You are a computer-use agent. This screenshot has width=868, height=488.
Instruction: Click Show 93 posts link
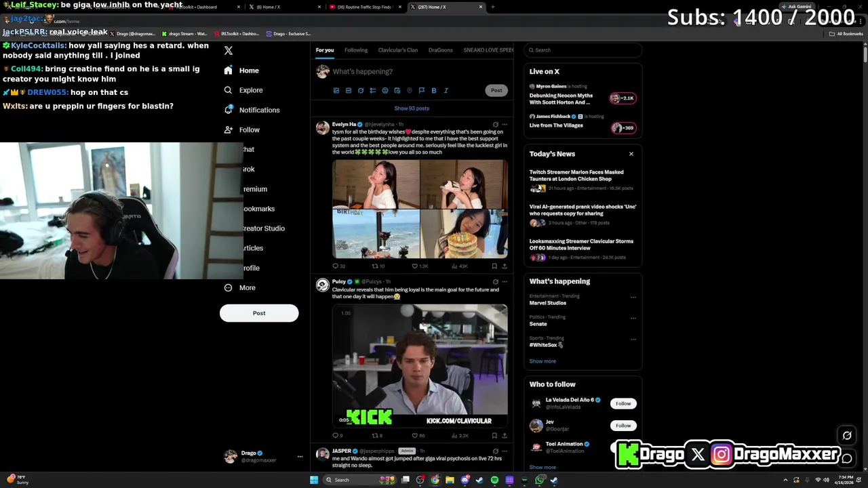click(412, 108)
